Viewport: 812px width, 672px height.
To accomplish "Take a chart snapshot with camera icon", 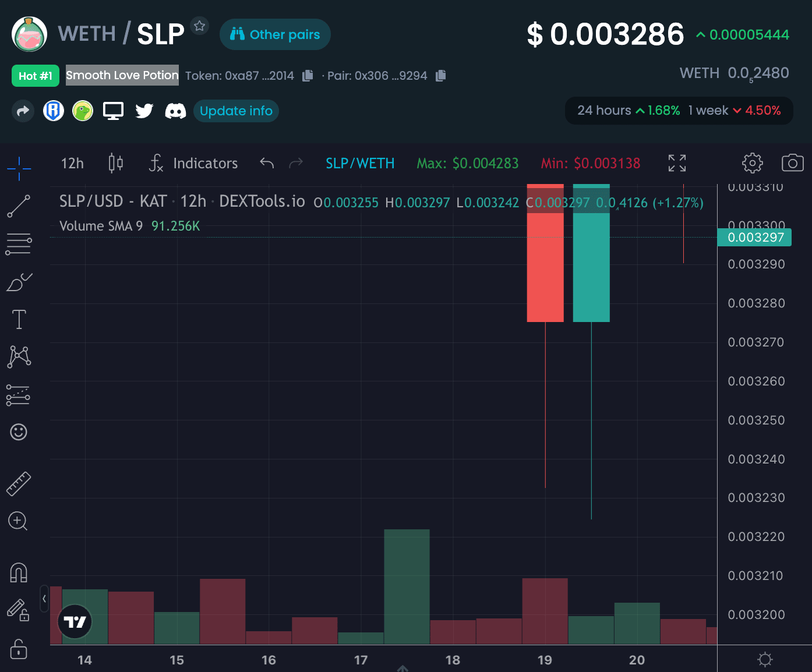I will point(792,163).
